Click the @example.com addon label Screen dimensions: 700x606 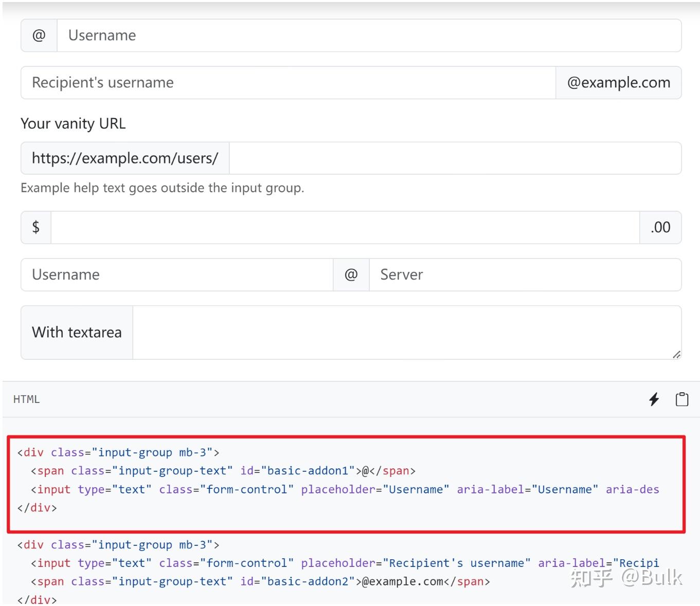(618, 83)
